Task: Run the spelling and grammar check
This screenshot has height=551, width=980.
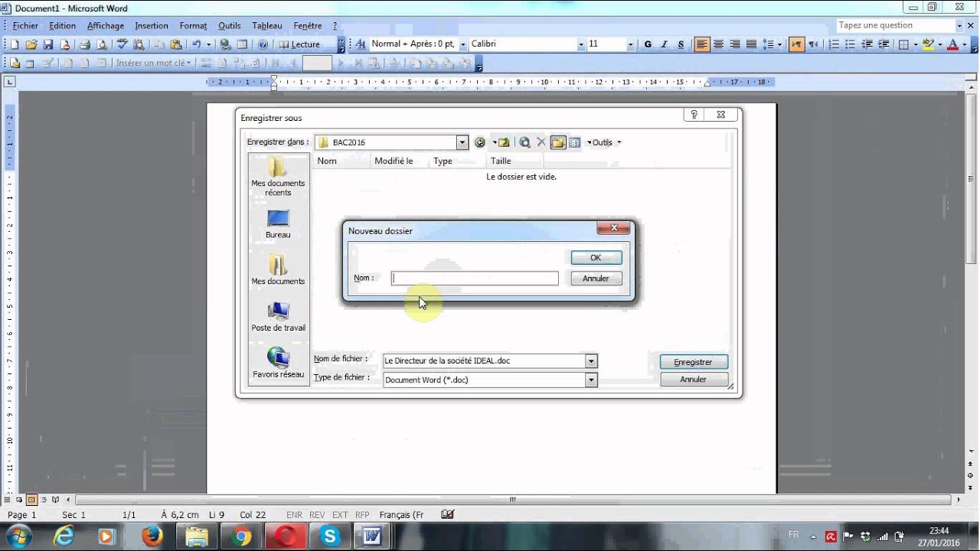Action: point(122,44)
